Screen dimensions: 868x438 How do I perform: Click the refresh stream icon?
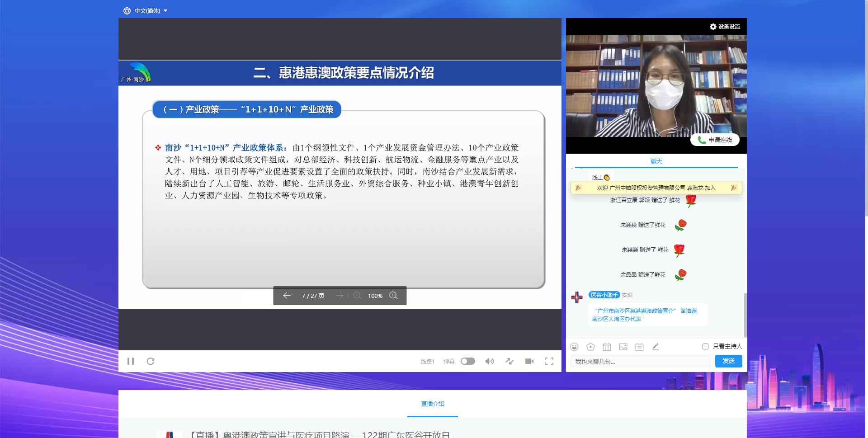click(151, 361)
